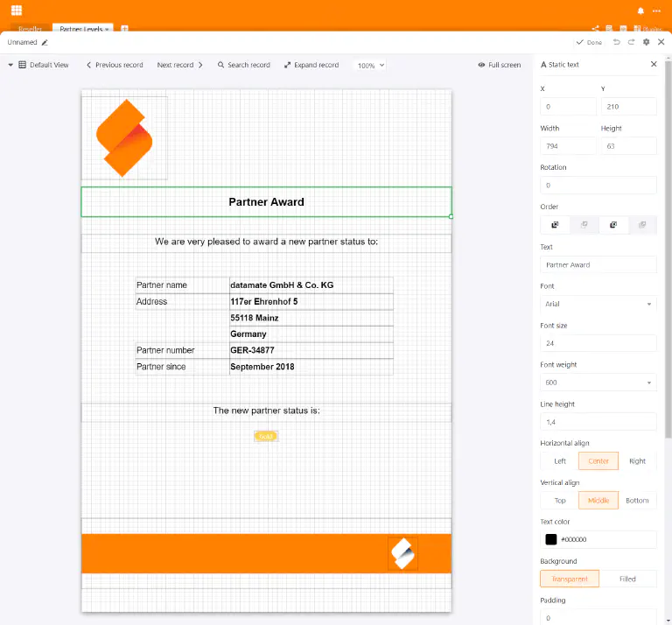Click the first Order icon button
The image size is (672, 625).
tap(555, 225)
